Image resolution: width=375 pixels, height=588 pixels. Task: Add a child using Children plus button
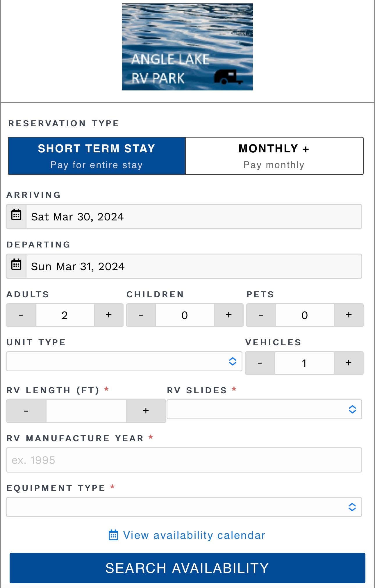(228, 315)
